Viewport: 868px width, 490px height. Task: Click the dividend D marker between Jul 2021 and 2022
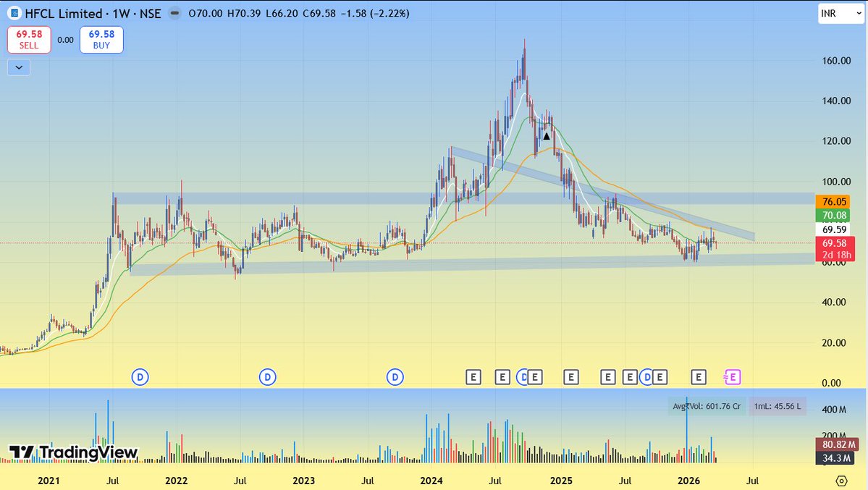click(140, 378)
